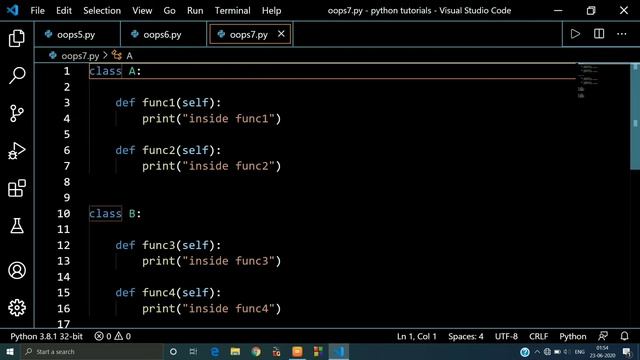Click VS Code icon on taskbar
This screenshot has width=640, height=360.
339,351
